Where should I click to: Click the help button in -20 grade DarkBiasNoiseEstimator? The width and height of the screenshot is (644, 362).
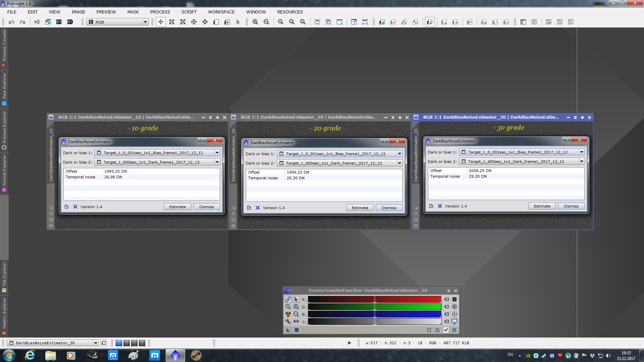[385, 141]
